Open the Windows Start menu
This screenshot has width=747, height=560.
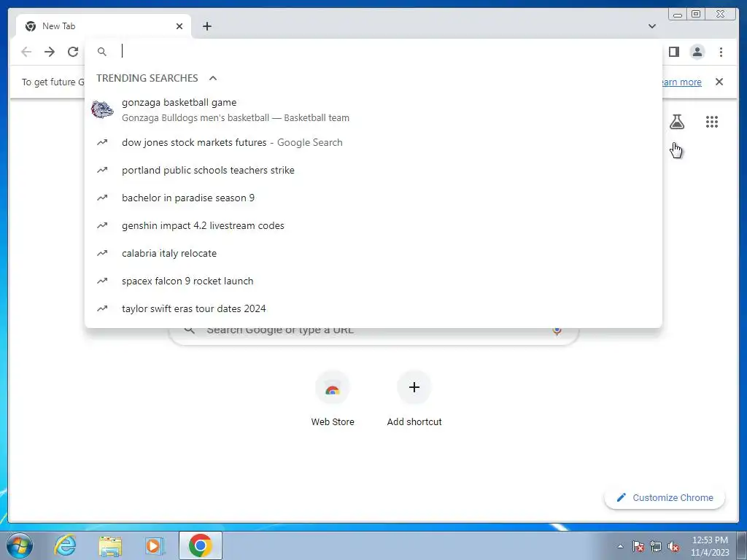20,545
